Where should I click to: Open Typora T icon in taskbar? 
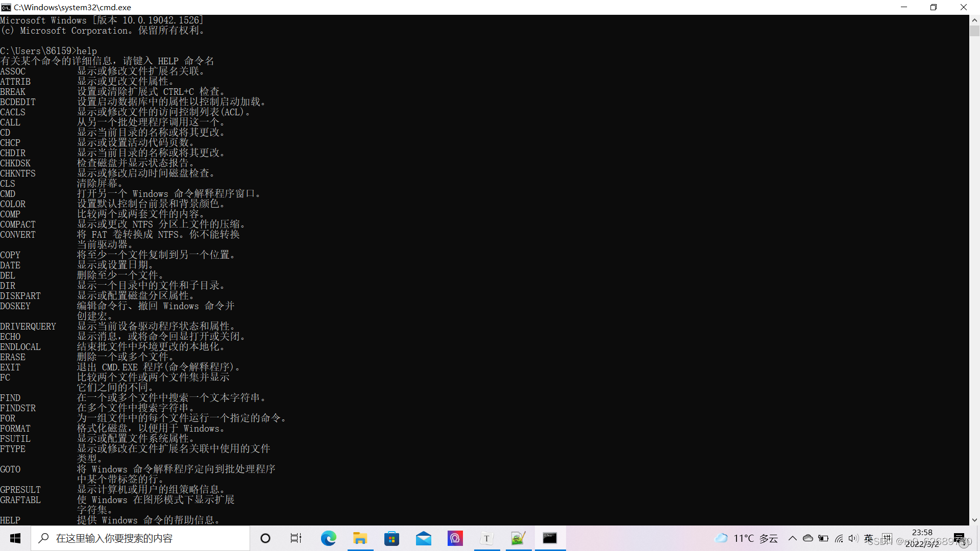click(x=486, y=538)
